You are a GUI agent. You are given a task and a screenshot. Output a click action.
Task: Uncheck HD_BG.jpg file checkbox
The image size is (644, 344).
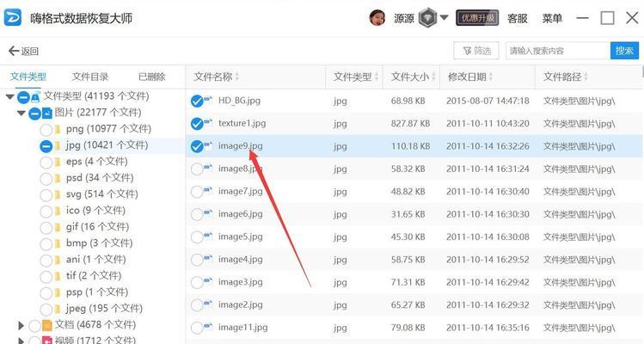tap(197, 101)
